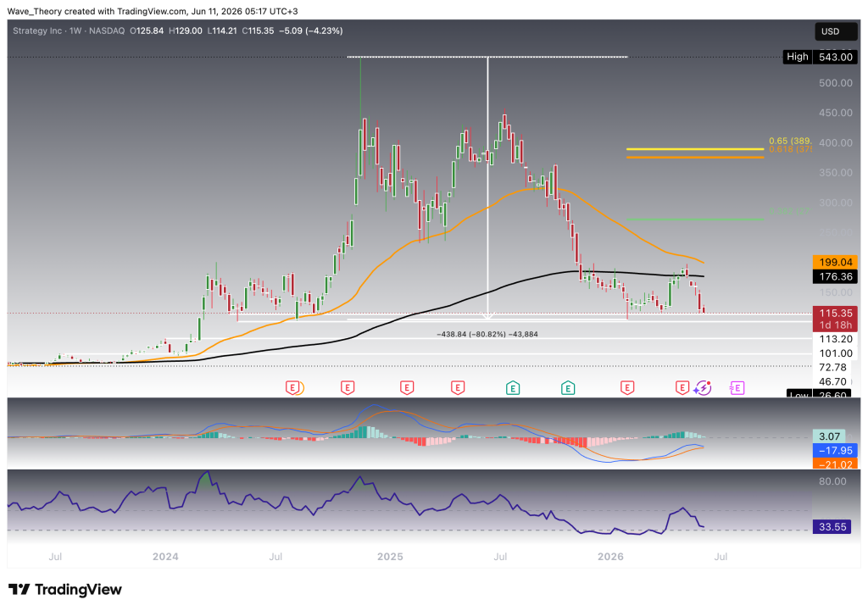Click the 350.00 price scale label

(x=835, y=173)
